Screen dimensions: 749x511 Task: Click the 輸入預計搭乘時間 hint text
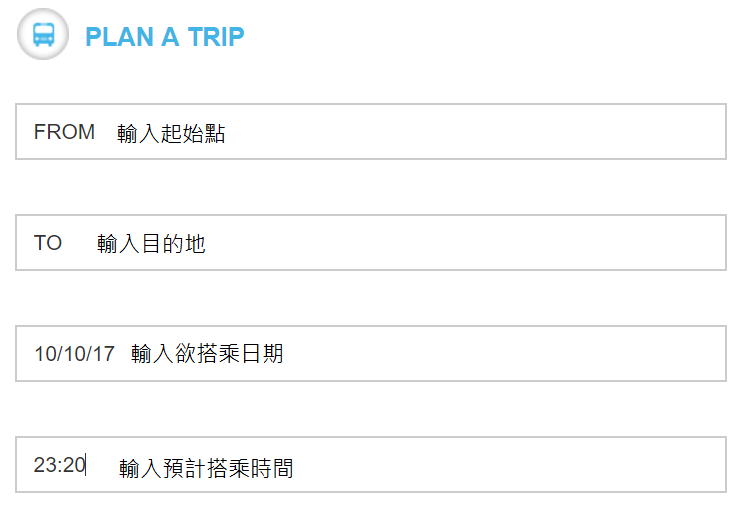pos(206,468)
